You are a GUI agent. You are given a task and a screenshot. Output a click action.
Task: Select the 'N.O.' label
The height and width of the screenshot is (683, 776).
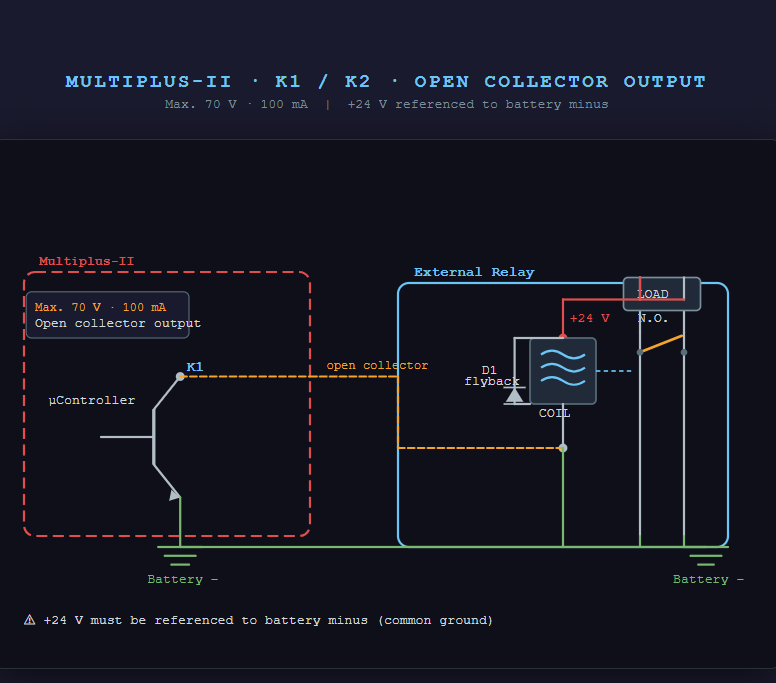tap(653, 318)
